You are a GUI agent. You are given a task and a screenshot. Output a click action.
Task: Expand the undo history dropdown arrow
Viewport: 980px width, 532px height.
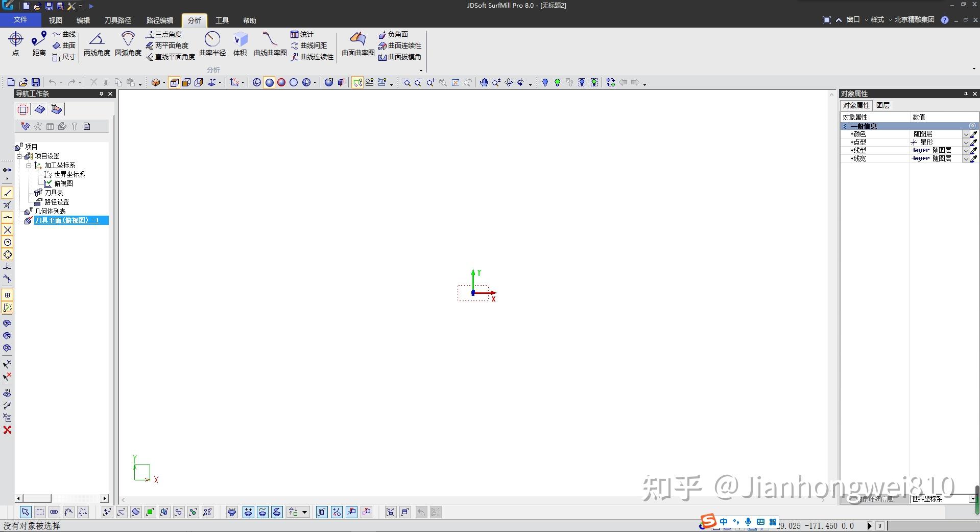pyautogui.click(x=61, y=83)
